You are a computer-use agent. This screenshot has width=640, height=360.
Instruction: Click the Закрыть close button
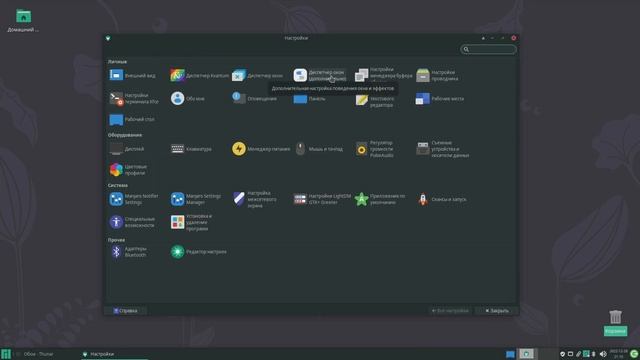[497, 311]
